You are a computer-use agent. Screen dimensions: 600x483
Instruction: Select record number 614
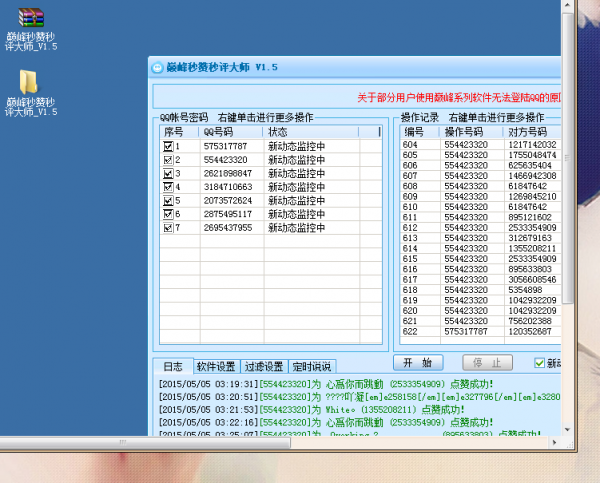pos(410,248)
